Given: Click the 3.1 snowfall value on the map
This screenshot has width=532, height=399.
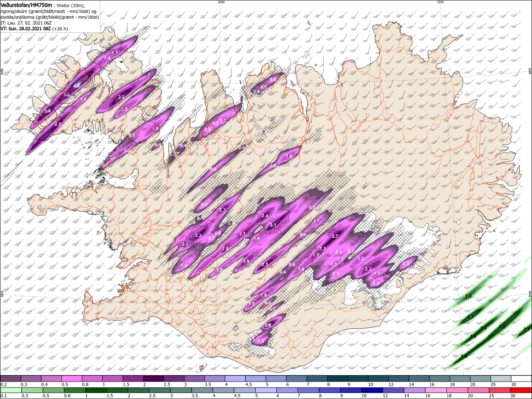Looking at the screenshot, I should click(273, 225).
